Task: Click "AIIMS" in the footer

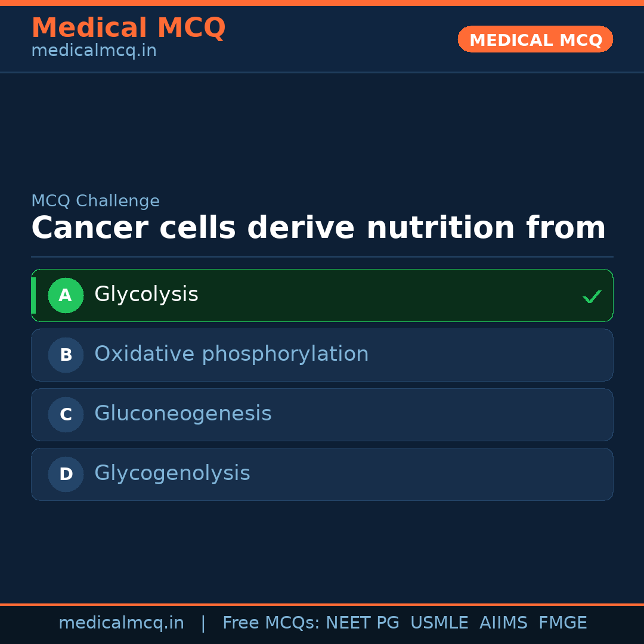Action: tap(503, 623)
